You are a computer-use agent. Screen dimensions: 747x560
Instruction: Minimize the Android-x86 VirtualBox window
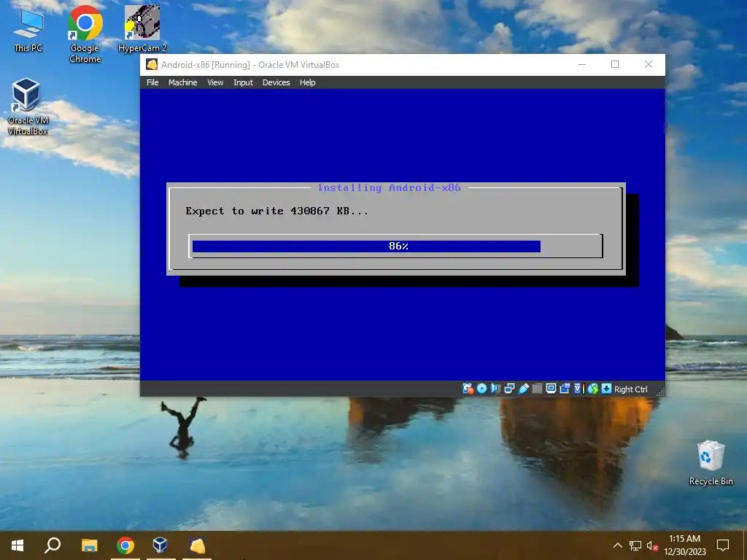[581, 64]
